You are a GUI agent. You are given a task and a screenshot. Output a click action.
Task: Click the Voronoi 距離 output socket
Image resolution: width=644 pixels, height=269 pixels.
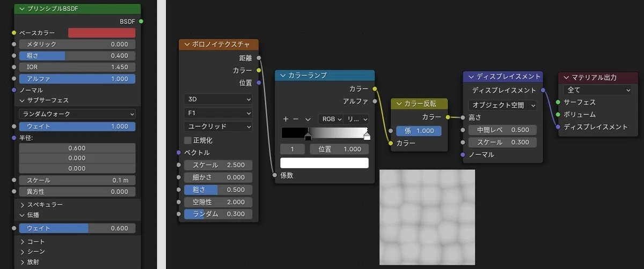pyautogui.click(x=259, y=58)
